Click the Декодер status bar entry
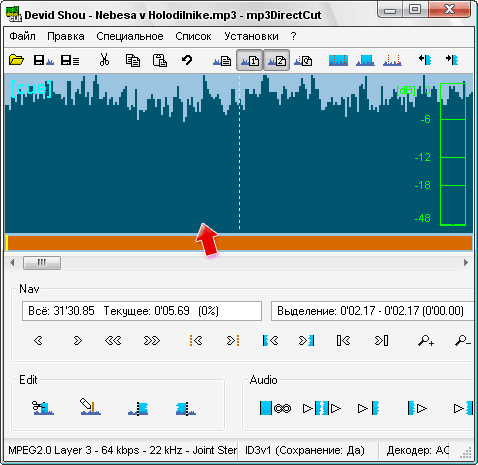478x465 pixels. point(418,450)
